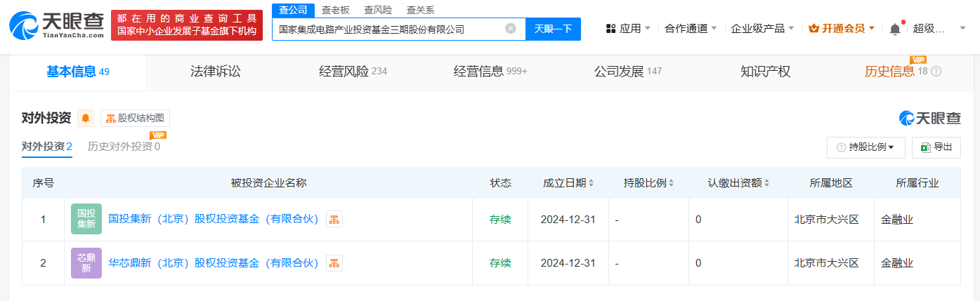Open equity structure icon for 国投集新
The height and width of the screenshot is (301, 980).
[334, 219]
